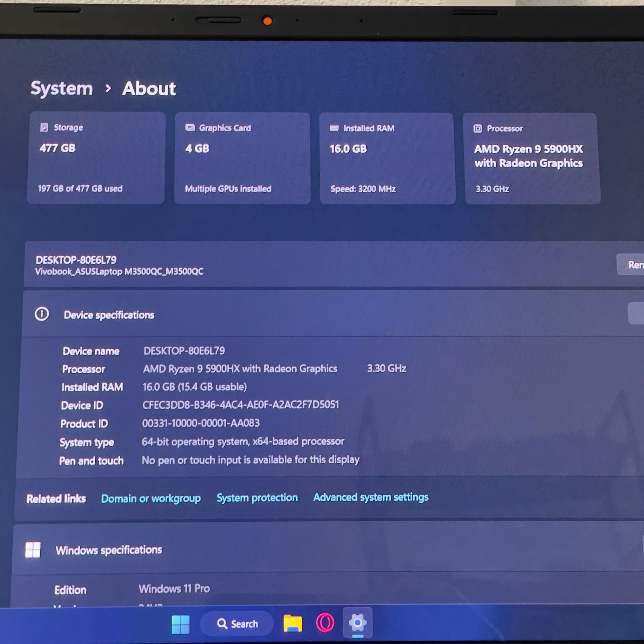
Task: Open the Installed RAM 16.0 GB card
Action: (x=387, y=159)
